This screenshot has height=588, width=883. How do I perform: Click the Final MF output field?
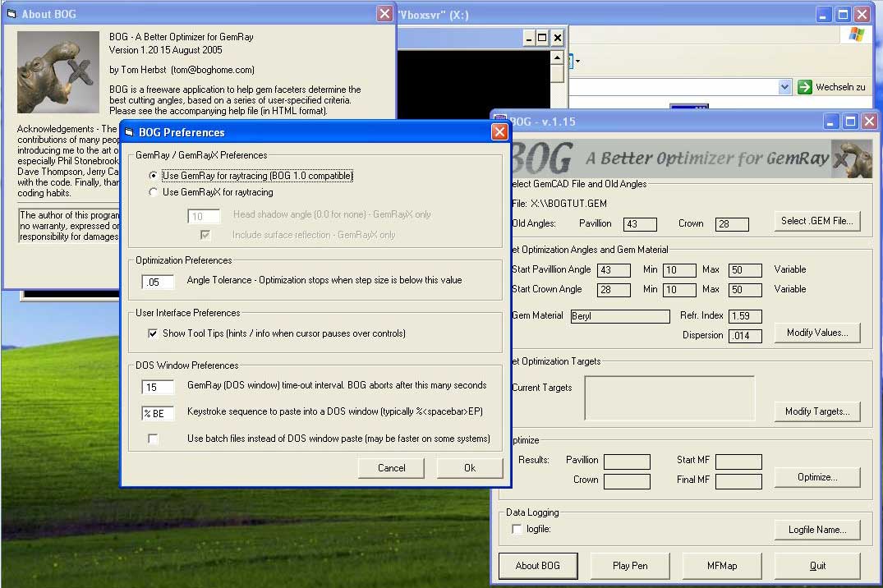tap(738, 481)
